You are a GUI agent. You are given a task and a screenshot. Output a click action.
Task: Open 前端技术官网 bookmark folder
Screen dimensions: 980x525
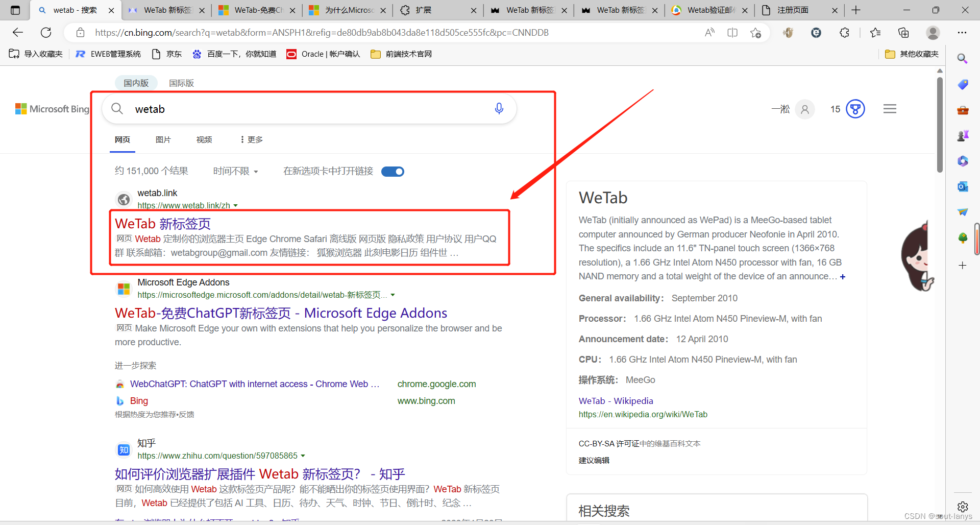tap(401, 54)
